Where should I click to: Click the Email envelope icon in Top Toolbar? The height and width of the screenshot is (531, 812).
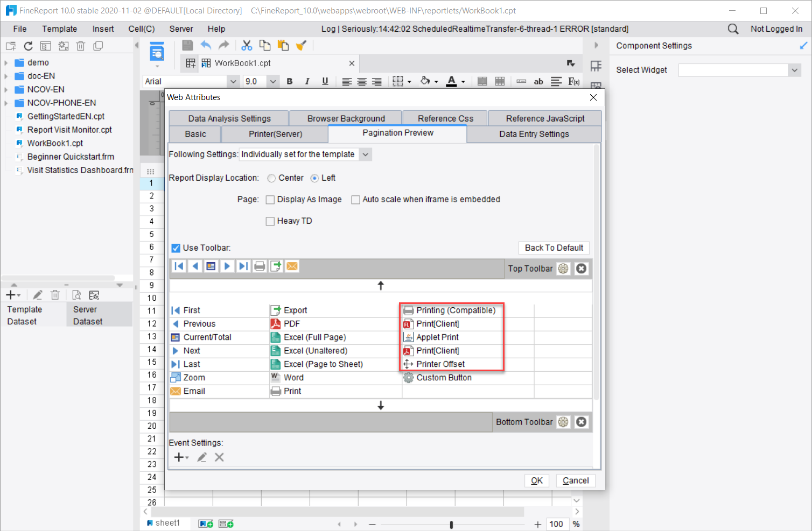click(x=292, y=266)
